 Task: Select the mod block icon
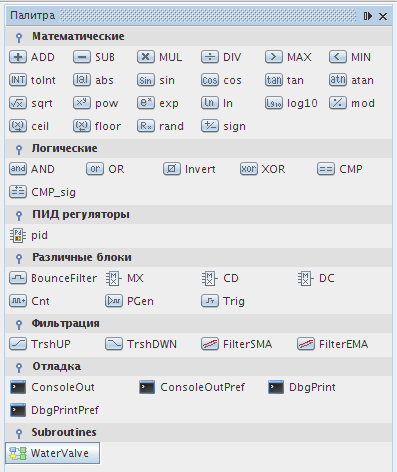pyautogui.click(x=338, y=103)
